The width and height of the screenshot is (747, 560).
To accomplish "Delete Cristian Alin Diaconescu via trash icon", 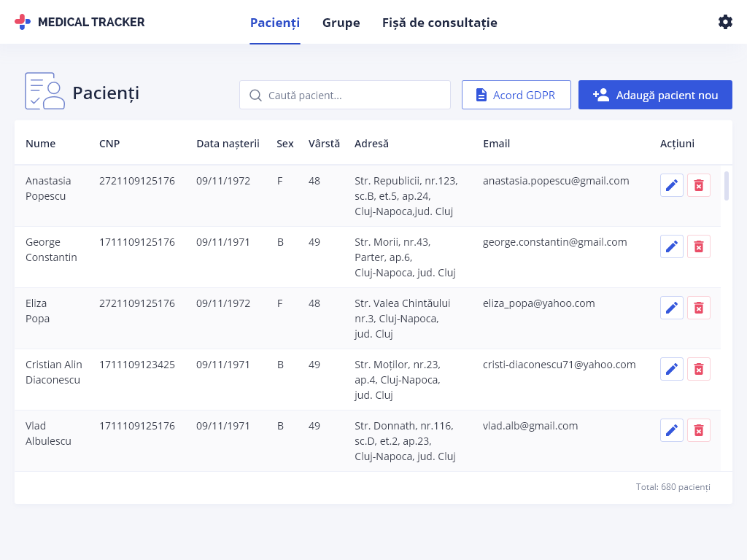I will click(x=699, y=369).
